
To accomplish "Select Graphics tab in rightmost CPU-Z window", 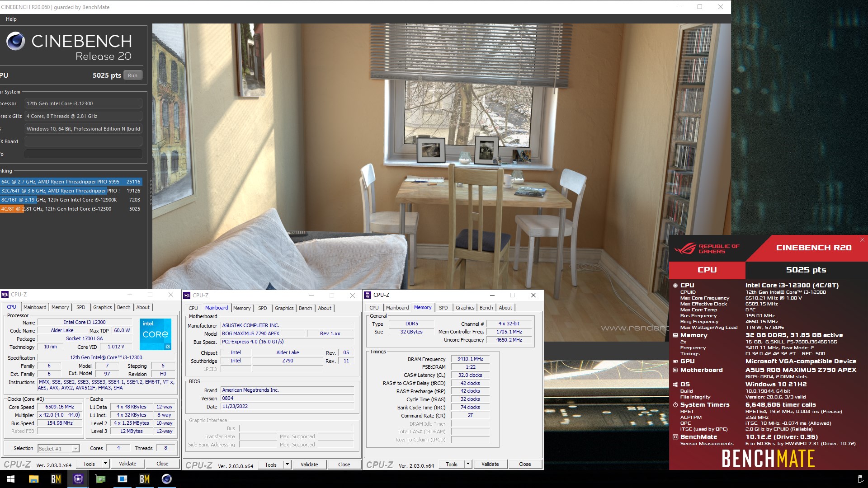I will (x=465, y=308).
